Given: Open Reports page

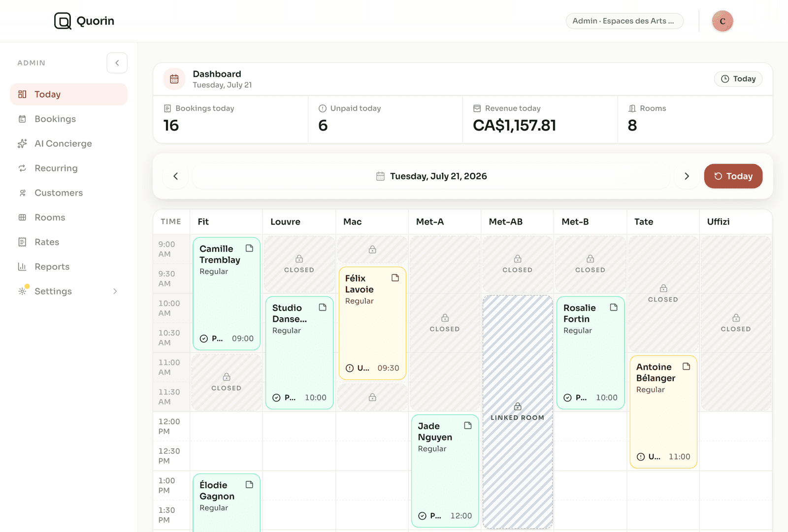Looking at the screenshot, I should pyautogui.click(x=68, y=266).
